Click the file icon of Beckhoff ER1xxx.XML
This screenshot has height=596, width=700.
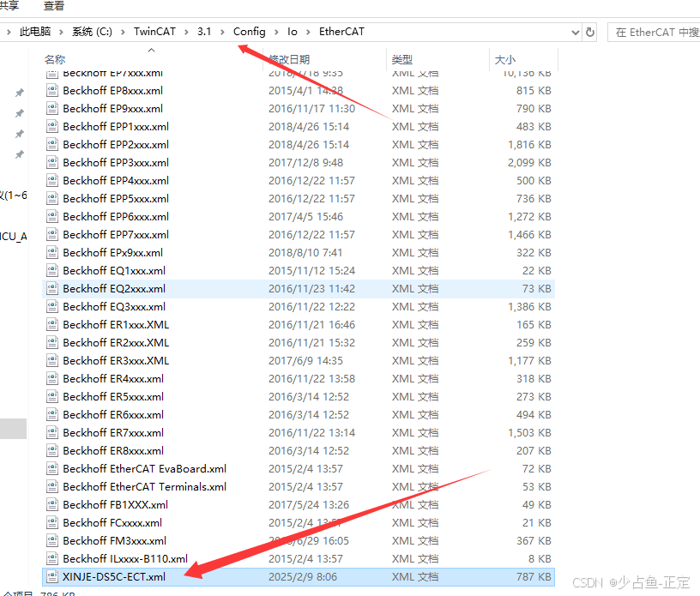(x=52, y=324)
